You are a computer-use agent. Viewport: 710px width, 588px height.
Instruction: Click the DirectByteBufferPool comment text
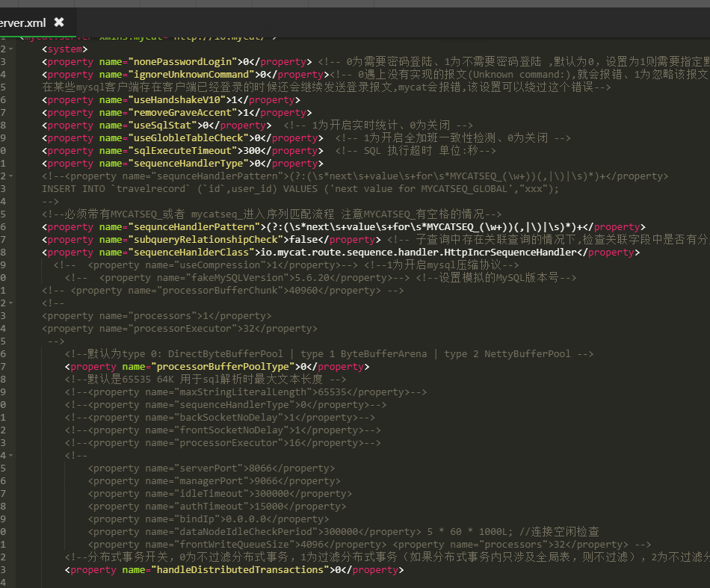pyautogui.click(x=225, y=353)
